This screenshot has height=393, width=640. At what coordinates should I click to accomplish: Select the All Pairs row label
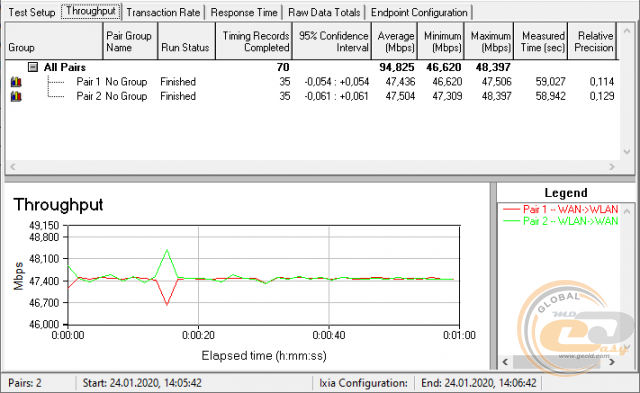[65, 67]
